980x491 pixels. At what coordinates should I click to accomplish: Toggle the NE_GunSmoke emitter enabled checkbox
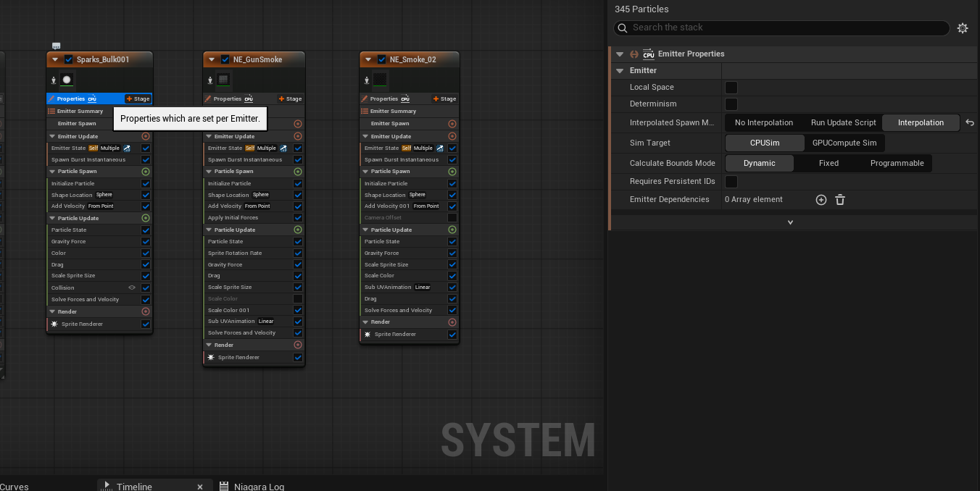point(225,59)
